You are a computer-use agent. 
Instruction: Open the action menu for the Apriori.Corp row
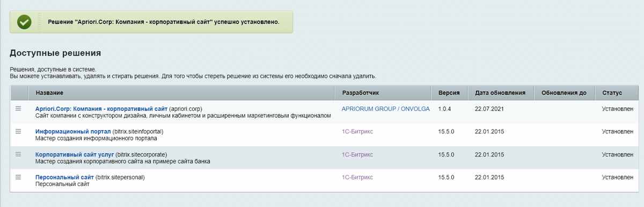[18, 109]
